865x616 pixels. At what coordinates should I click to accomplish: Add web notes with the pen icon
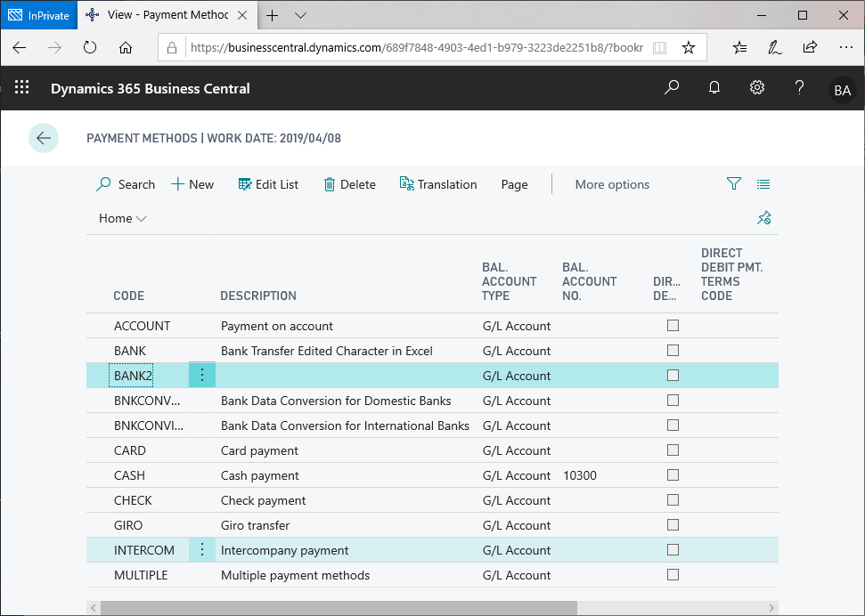[x=774, y=47]
